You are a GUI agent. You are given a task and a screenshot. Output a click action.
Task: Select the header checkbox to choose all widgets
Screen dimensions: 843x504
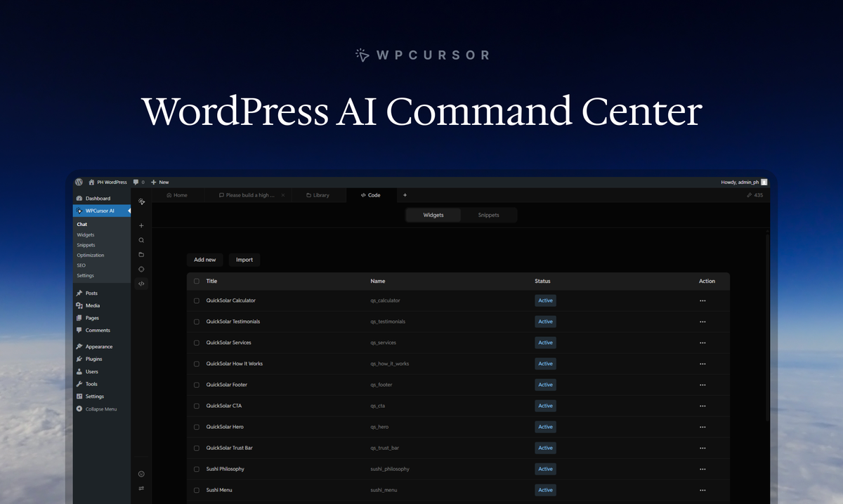click(x=197, y=281)
